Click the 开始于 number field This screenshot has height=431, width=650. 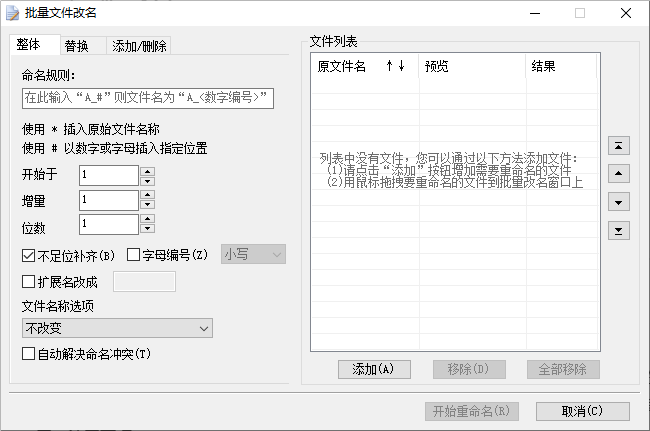109,175
